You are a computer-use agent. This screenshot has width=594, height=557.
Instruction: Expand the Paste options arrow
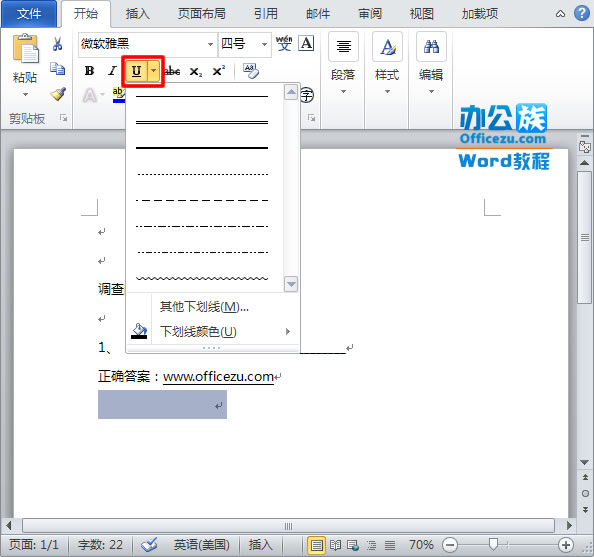25,94
